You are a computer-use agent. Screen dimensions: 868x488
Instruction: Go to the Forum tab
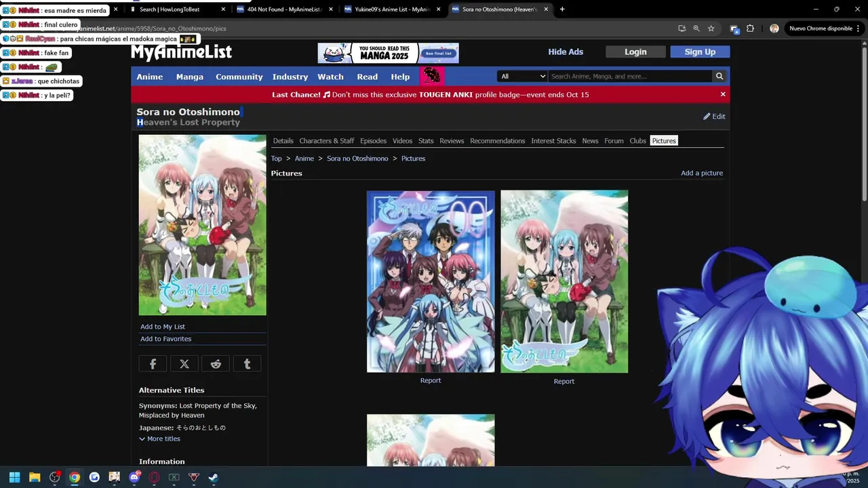(x=614, y=141)
